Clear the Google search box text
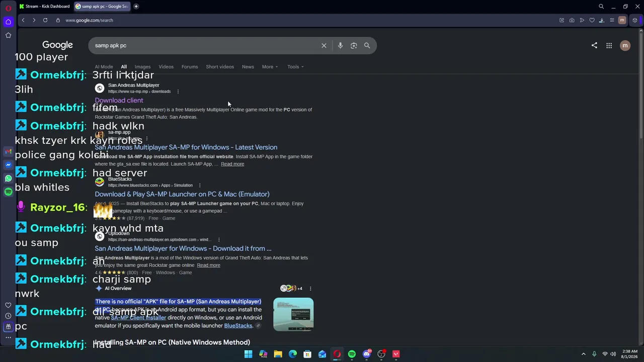This screenshot has width=644, height=362. [324, 46]
